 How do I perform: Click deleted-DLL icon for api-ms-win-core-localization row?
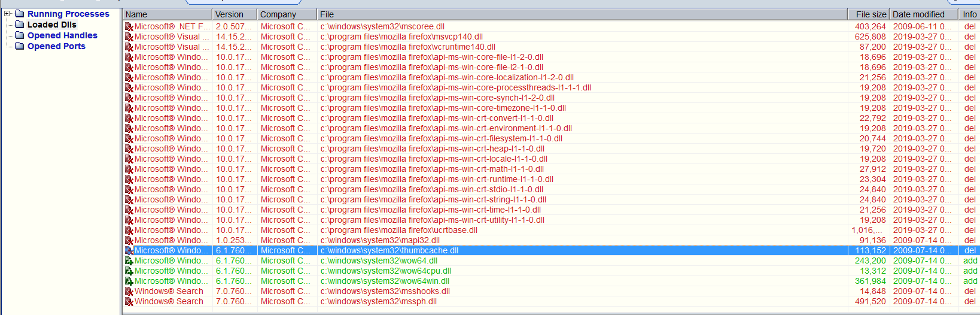(129, 77)
